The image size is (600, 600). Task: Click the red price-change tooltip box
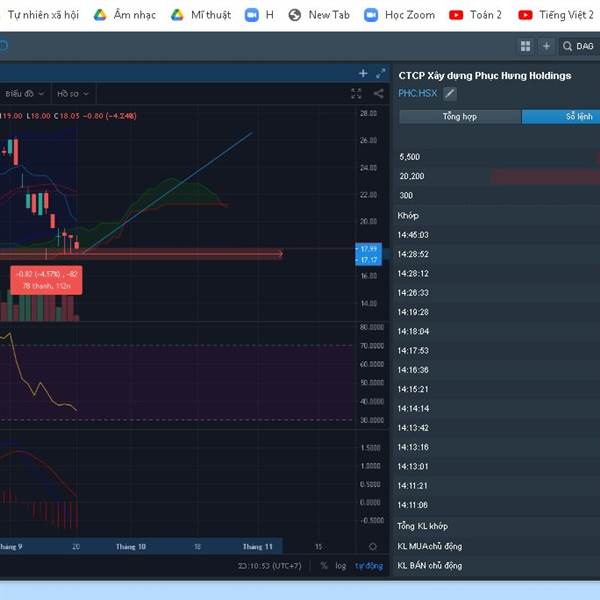pyautogui.click(x=46, y=280)
